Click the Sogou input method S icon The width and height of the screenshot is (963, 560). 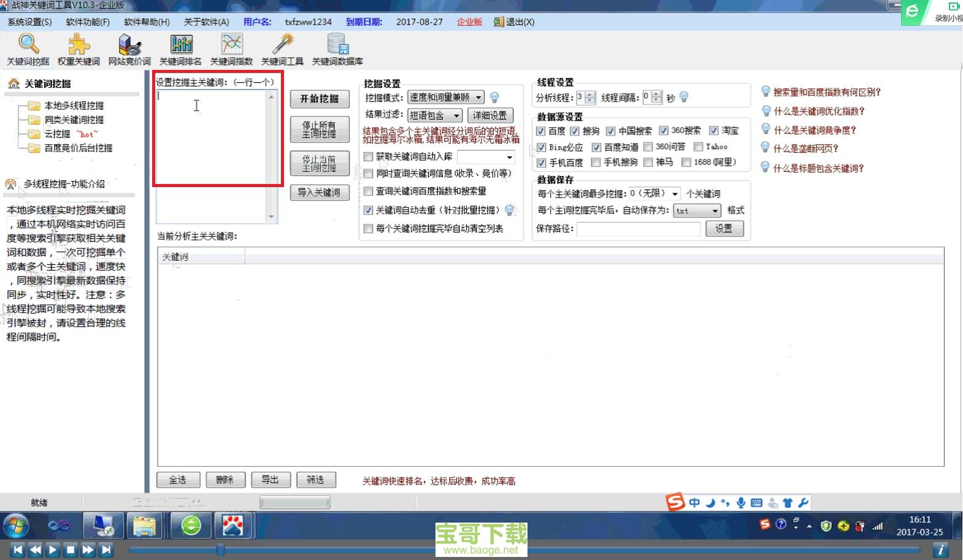(x=675, y=502)
